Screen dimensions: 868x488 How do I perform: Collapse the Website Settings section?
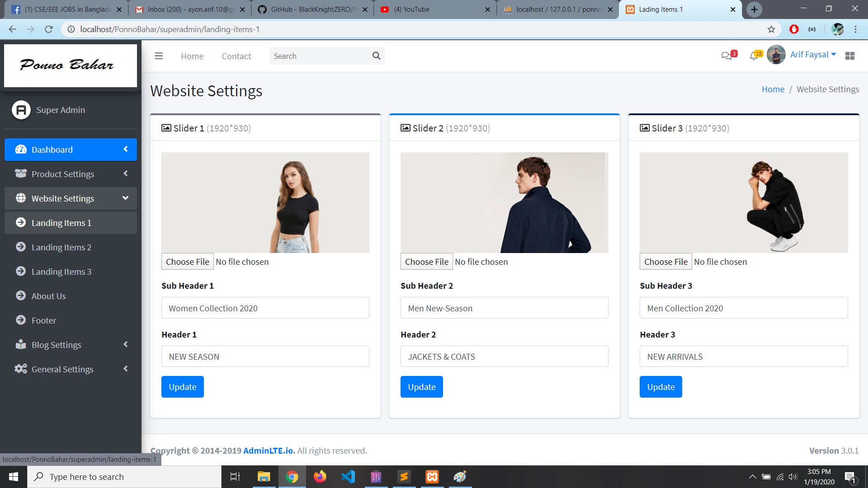[125, 198]
